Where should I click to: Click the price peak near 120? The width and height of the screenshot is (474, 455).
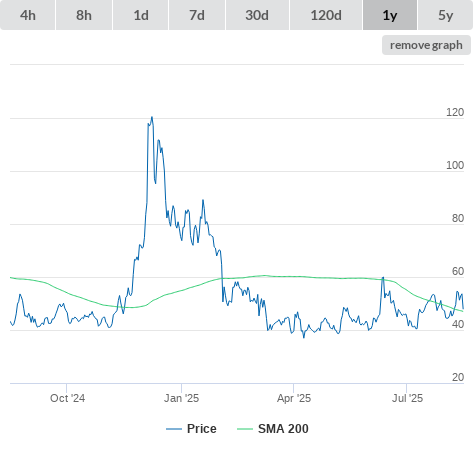152,117
